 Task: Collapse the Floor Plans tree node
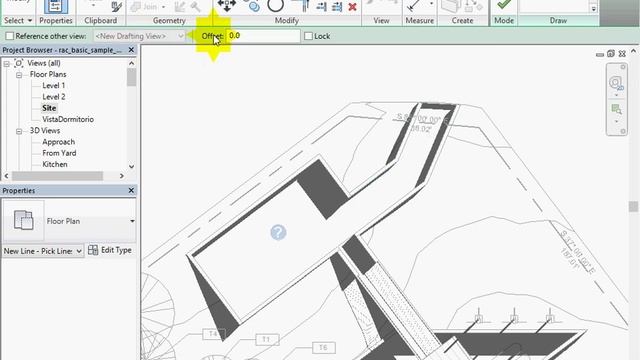click(x=19, y=75)
